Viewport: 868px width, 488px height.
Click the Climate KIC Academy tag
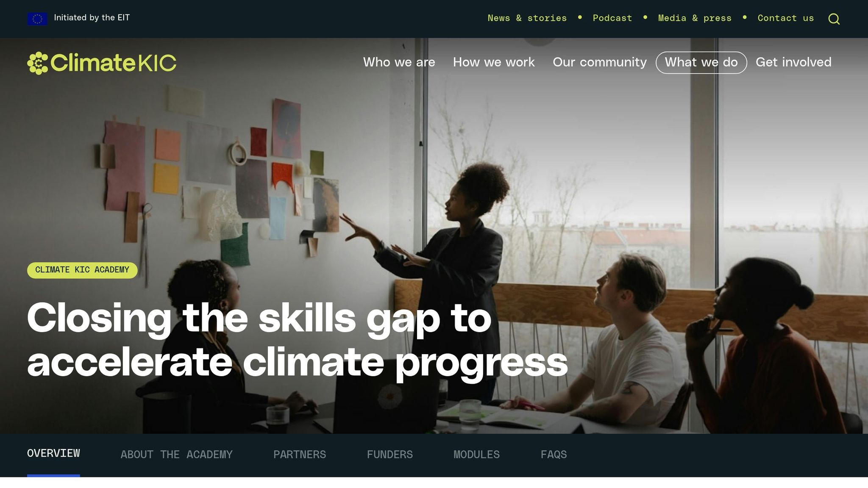(82, 270)
